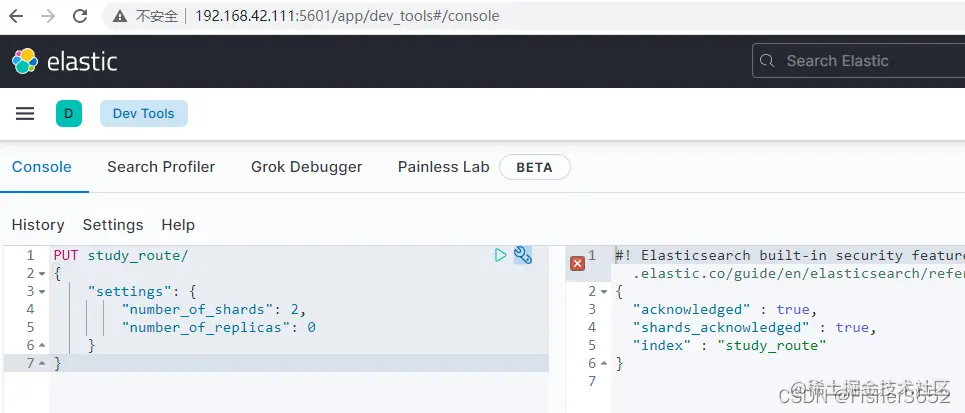Screen dimensions: 965x413
Task: Open the Painless Lab tab
Action: click(444, 167)
